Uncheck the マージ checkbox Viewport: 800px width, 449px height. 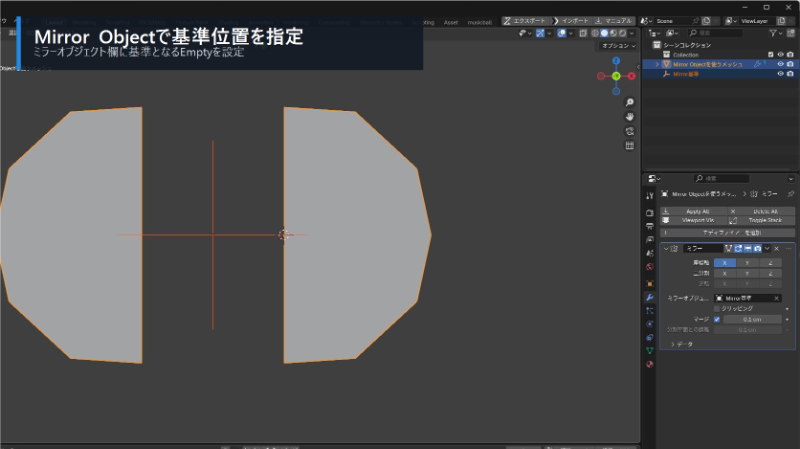click(x=717, y=319)
